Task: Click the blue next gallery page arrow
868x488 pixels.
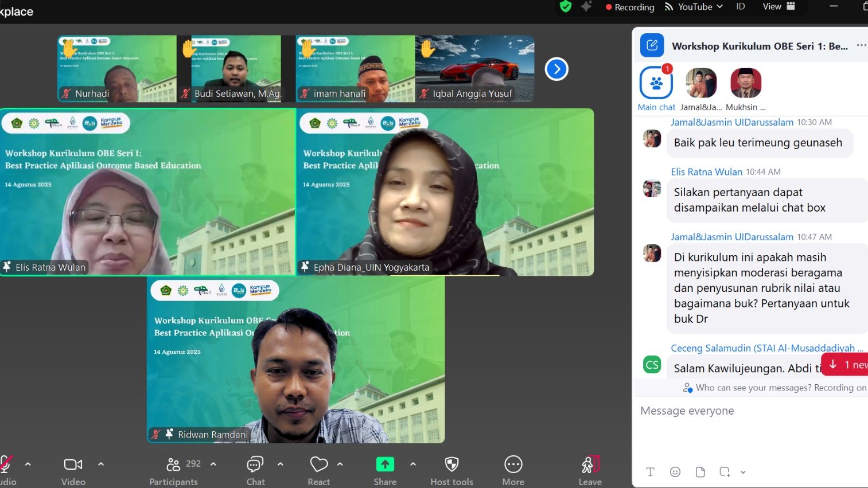Action: pyautogui.click(x=556, y=68)
